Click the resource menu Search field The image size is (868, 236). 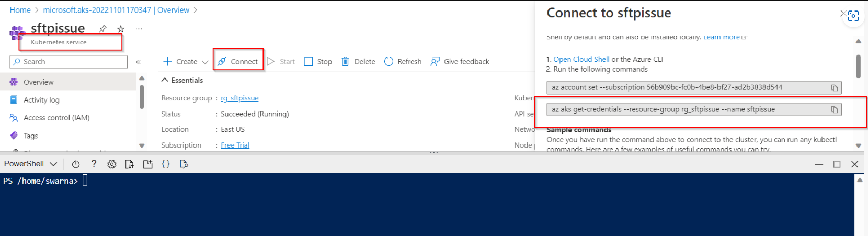tap(68, 62)
